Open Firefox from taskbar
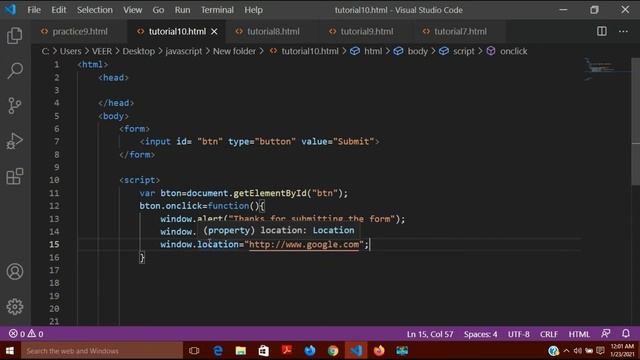The image size is (640, 360). [379, 350]
